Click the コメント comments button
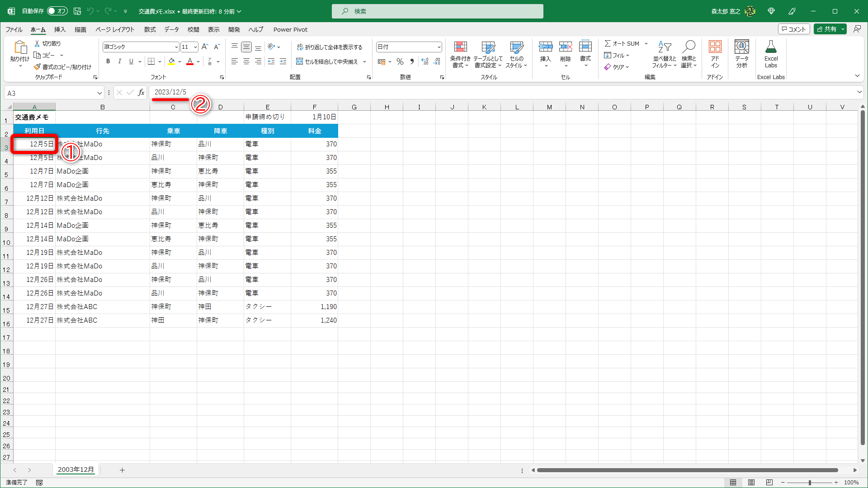This screenshot has width=868, height=488. click(x=793, y=29)
